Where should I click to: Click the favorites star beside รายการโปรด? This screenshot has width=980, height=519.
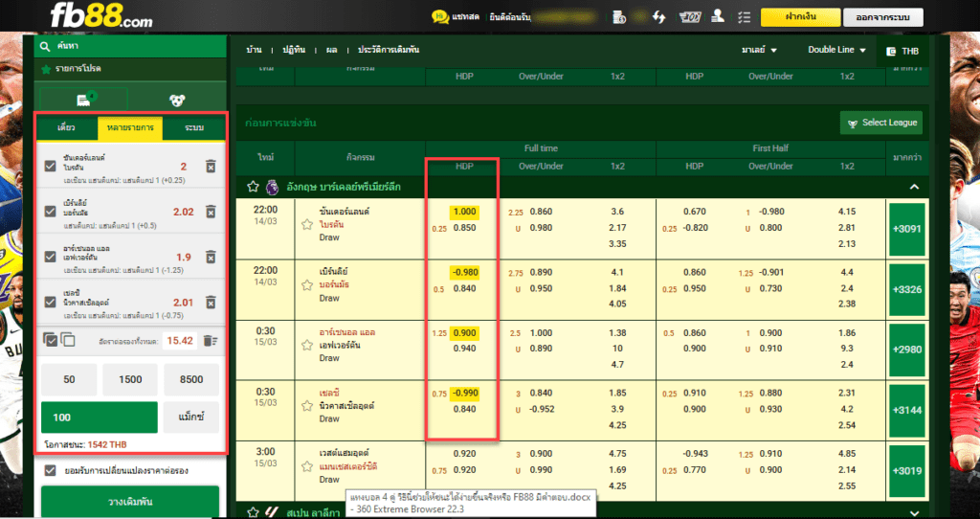(x=46, y=69)
